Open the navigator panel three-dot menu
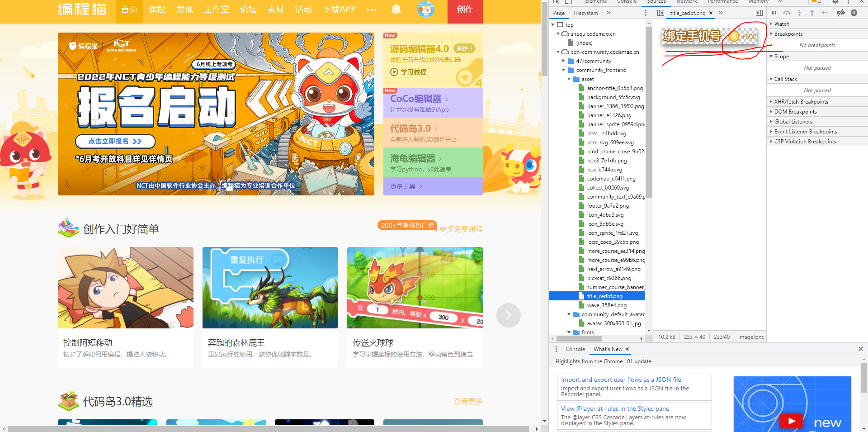 click(646, 13)
